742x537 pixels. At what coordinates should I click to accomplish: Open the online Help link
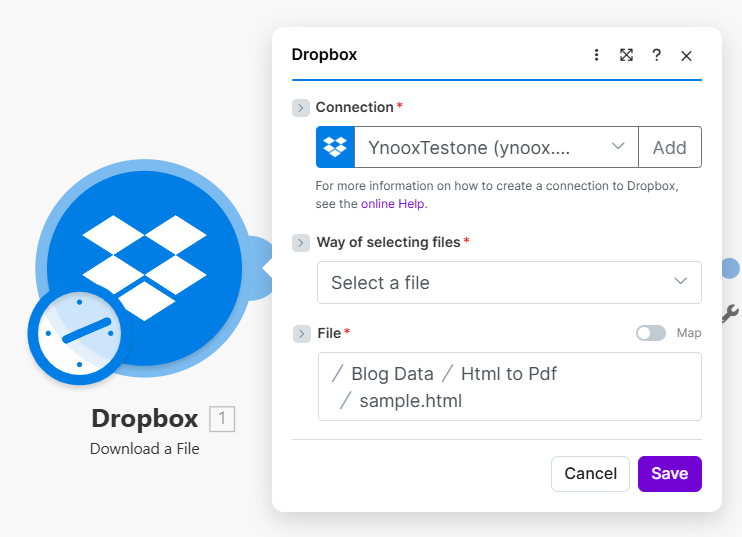(393, 203)
